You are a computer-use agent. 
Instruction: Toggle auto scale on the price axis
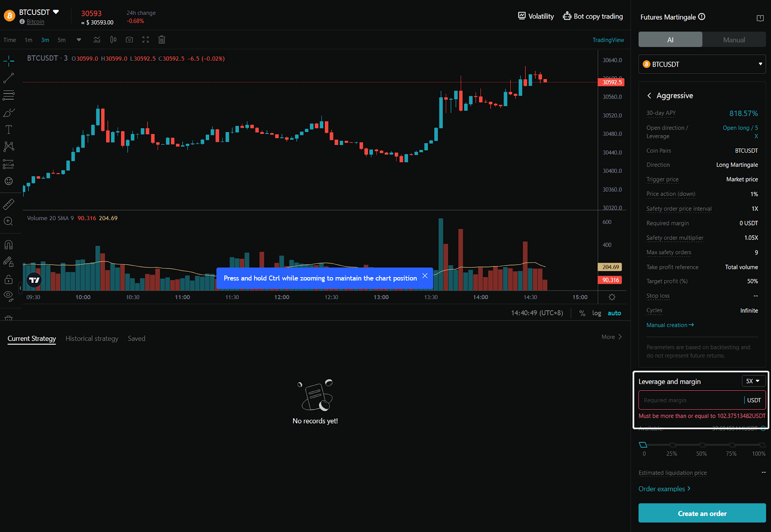pyautogui.click(x=614, y=313)
